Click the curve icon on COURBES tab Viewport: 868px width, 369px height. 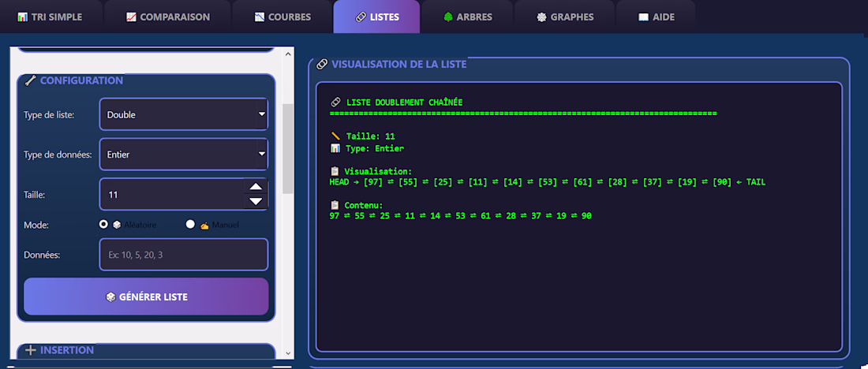click(260, 17)
